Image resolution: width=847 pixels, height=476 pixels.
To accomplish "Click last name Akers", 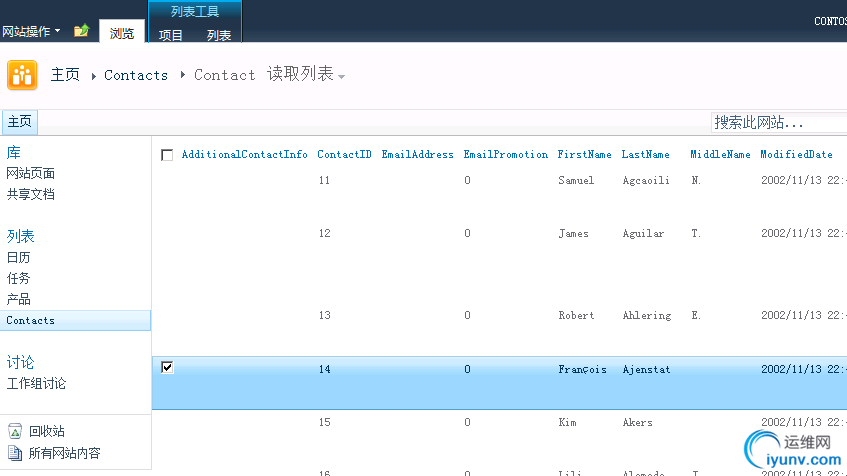I will [637, 423].
